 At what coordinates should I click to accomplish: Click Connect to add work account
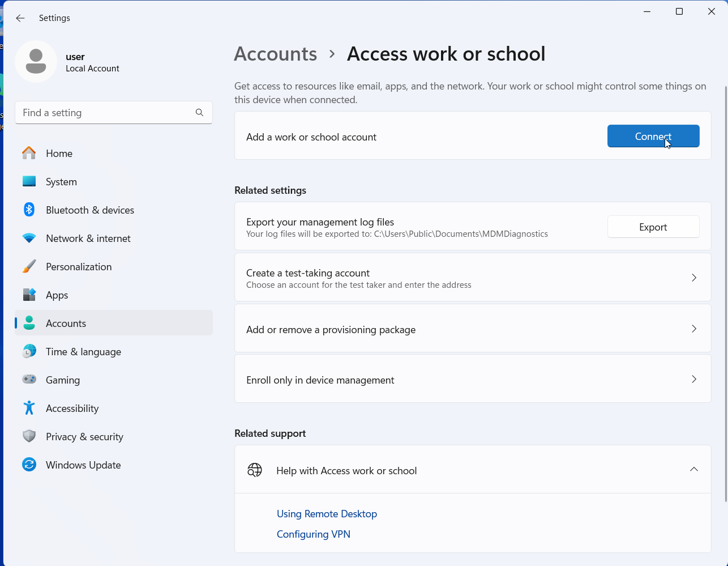click(x=653, y=137)
